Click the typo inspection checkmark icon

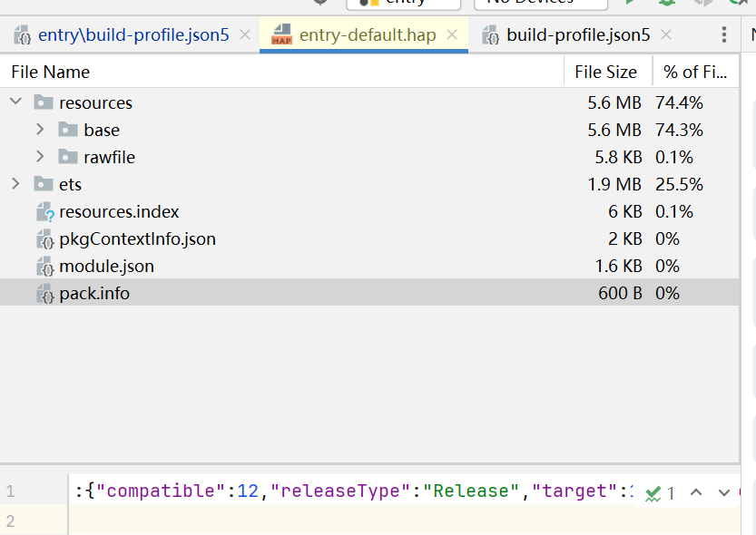click(x=653, y=493)
